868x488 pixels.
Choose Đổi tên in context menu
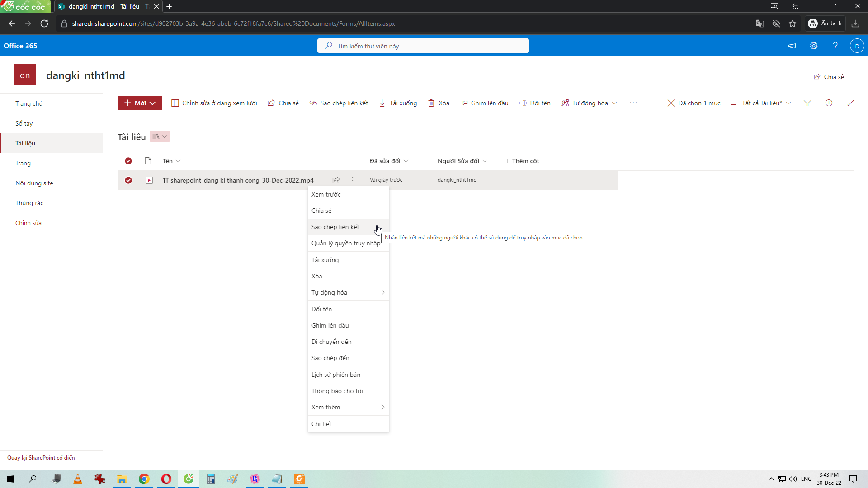pos(348,309)
